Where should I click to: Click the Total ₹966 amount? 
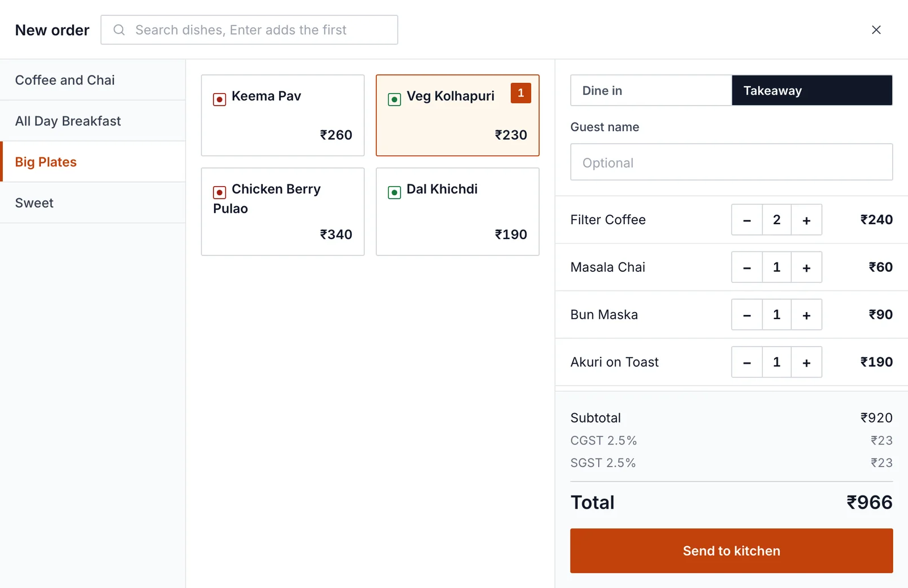tap(869, 502)
